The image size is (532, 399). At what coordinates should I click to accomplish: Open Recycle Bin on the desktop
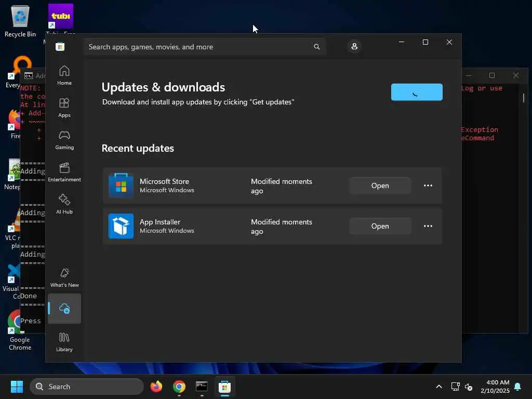[x=20, y=20]
